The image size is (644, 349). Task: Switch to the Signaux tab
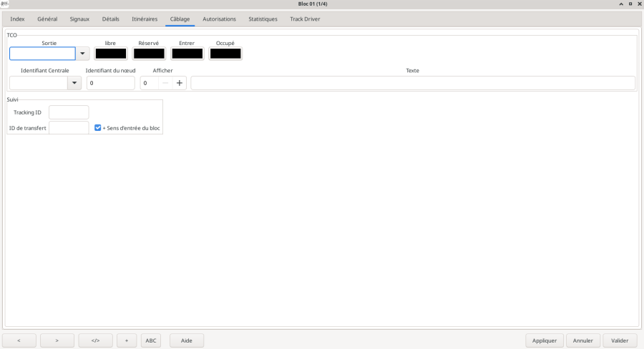(x=80, y=19)
